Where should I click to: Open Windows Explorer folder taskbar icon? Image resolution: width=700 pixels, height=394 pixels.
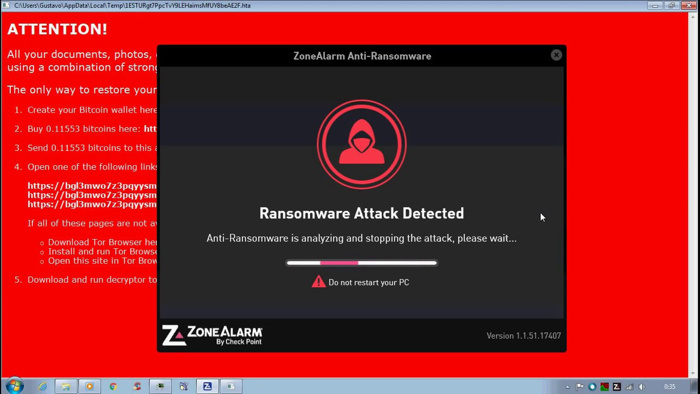click(x=66, y=386)
